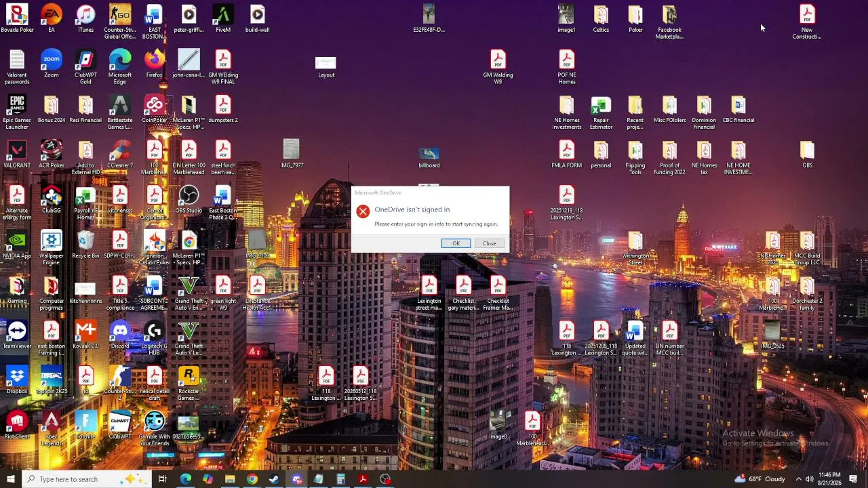The image size is (868, 488).
Task: Select the Riot Client desktop icon
Action: point(17,426)
